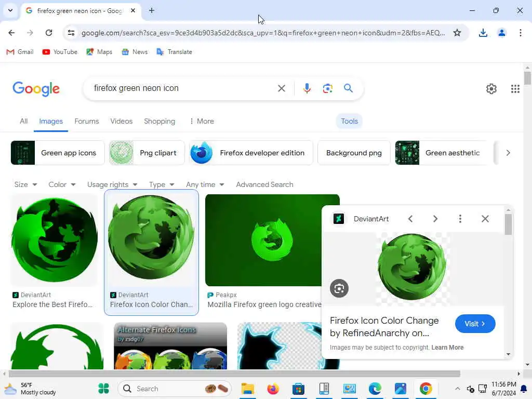Image resolution: width=532 pixels, height=399 pixels.
Task: Select the Background png chip
Action: [x=354, y=153]
